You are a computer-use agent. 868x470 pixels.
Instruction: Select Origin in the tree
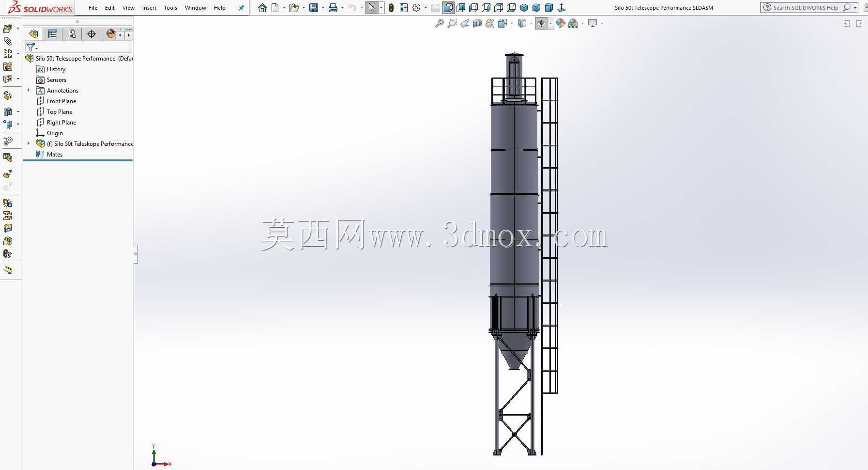point(55,133)
